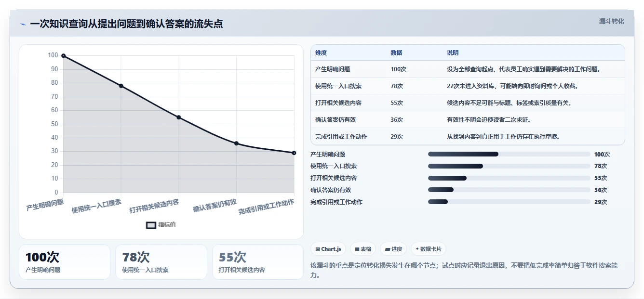
Task: Select the 表格 tag chip
Action: [363, 249]
